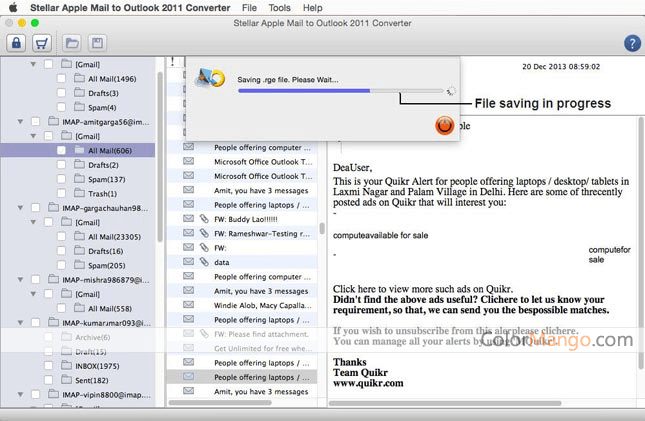This screenshot has height=421, width=645.
Task: Click the attachment paperclip on FW: Buddy Lao
Action: [x=204, y=219]
